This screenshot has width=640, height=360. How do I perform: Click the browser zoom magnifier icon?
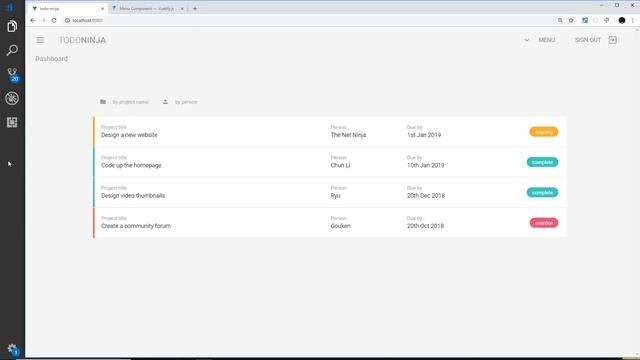(x=560, y=20)
